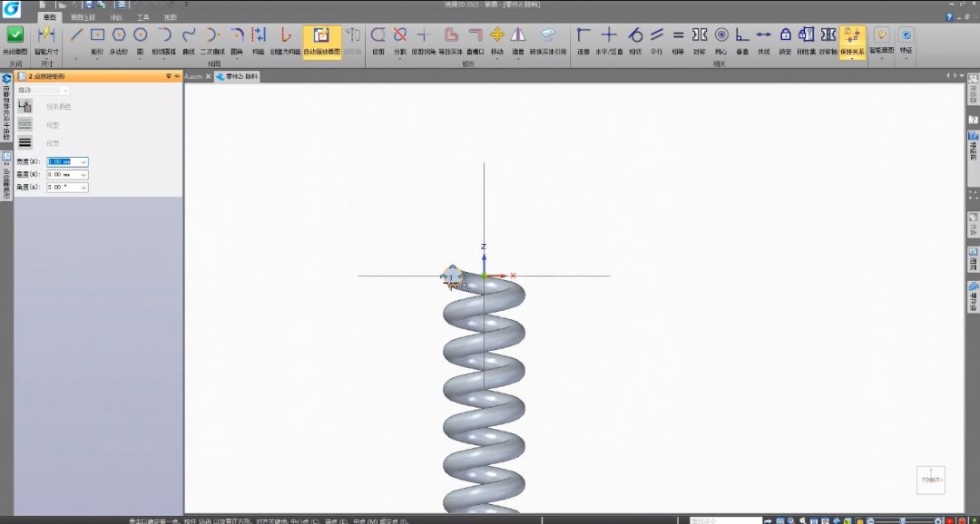The image size is (980, 524).
Task: Expand the 宽度(B) value dropdown
Action: click(83, 162)
